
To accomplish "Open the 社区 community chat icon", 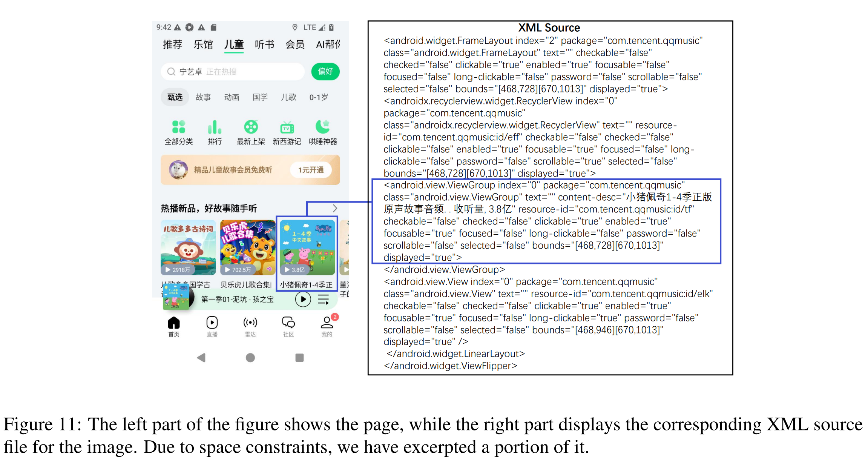I will pyautogui.click(x=288, y=323).
